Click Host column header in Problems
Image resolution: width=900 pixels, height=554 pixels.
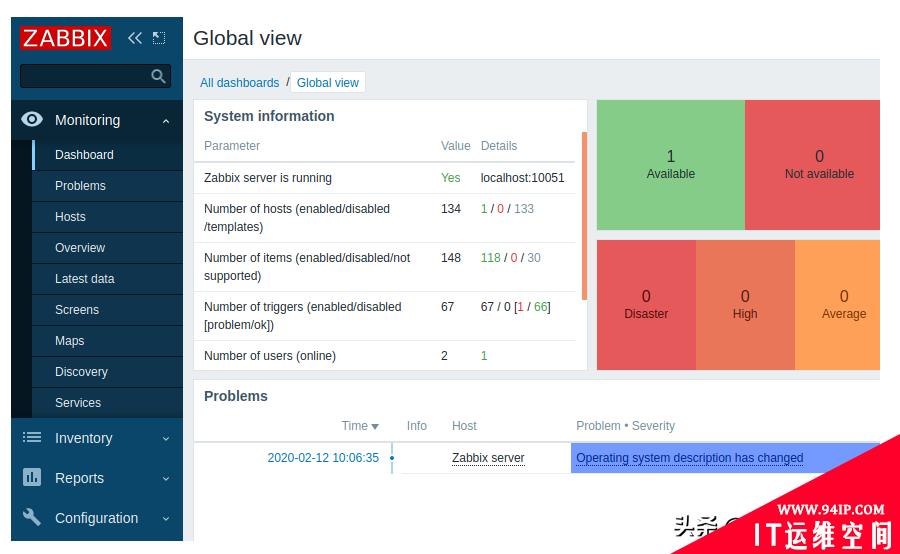click(x=464, y=426)
